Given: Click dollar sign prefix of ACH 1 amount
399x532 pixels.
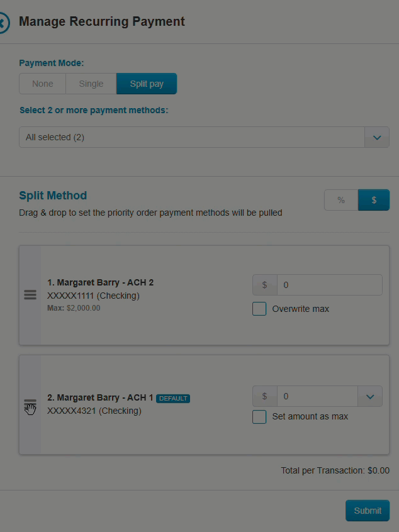Looking at the screenshot, I should coord(264,396).
